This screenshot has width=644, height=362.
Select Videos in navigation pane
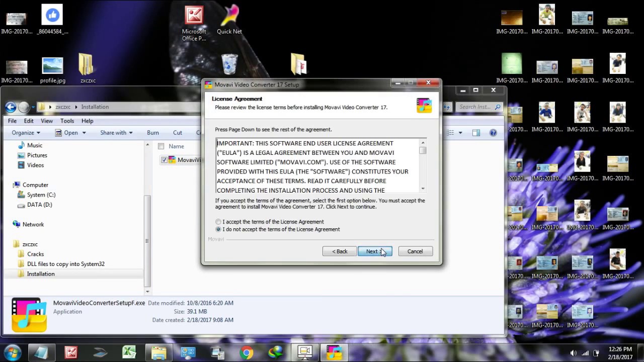point(35,165)
